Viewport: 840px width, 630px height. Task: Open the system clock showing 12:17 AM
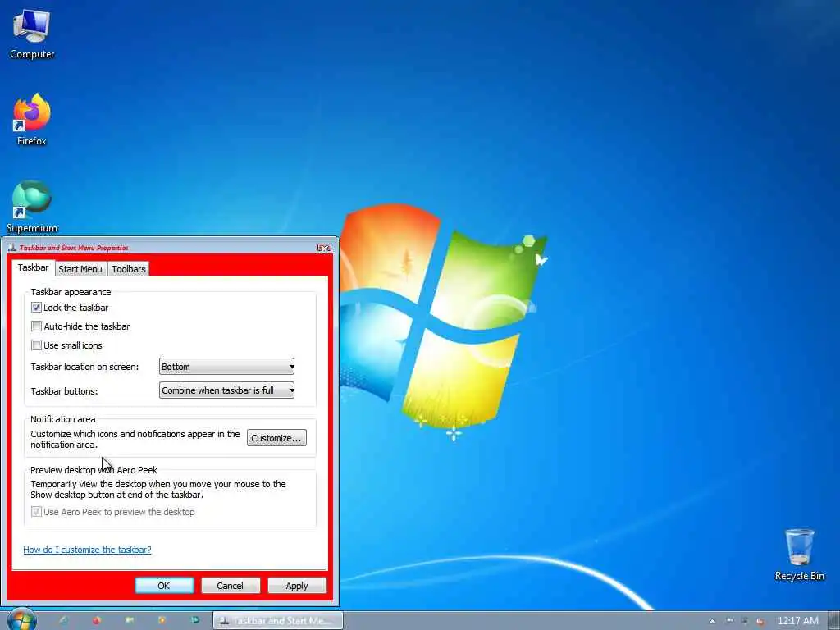797,621
